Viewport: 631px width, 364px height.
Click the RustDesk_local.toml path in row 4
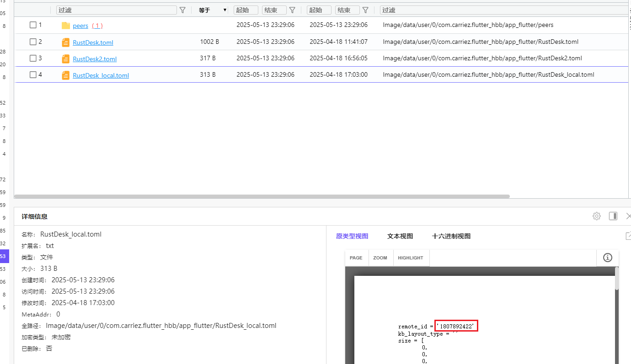coord(488,74)
